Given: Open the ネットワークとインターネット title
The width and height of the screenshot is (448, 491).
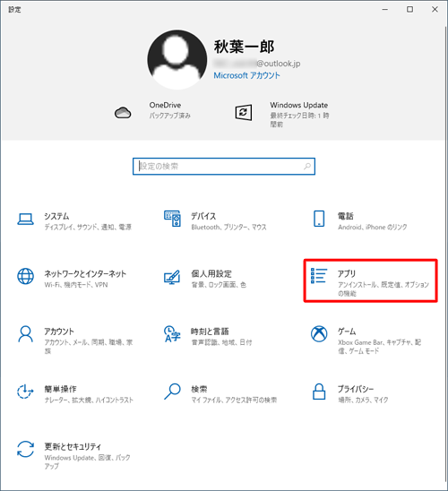Looking at the screenshot, I should click(85, 273).
